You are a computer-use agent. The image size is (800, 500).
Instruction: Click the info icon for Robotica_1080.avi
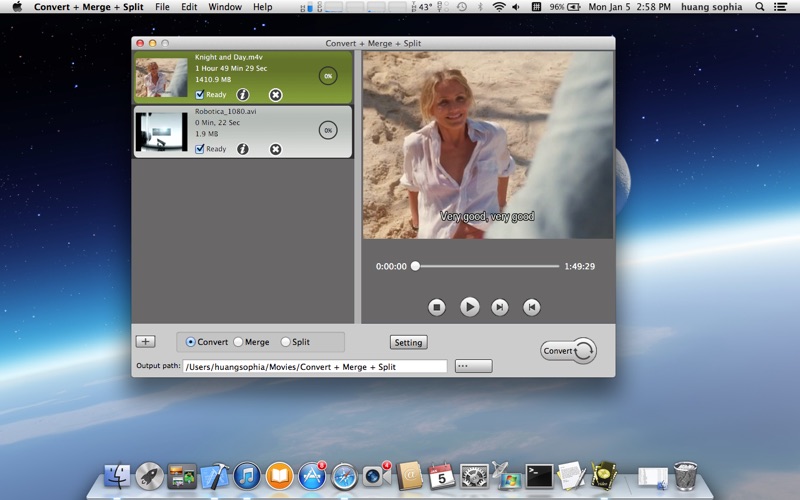pos(243,149)
